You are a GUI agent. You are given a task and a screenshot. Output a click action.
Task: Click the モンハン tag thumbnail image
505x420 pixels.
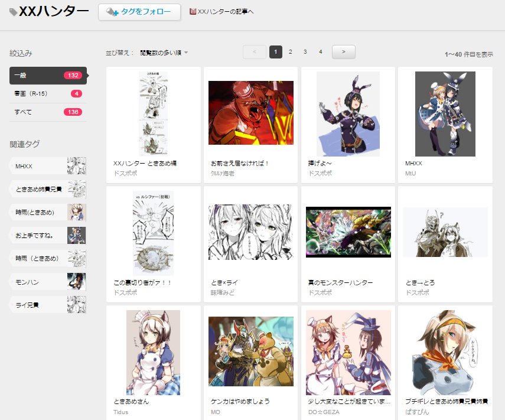pyautogui.click(x=77, y=282)
